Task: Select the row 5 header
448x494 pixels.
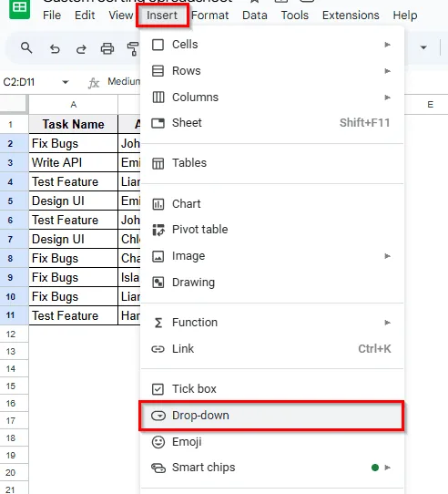Action: pos(14,201)
